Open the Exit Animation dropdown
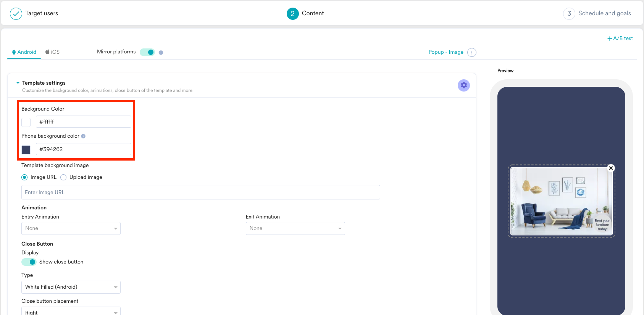The height and width of the screenshot is (315, 644). click(x=295, y=228)
